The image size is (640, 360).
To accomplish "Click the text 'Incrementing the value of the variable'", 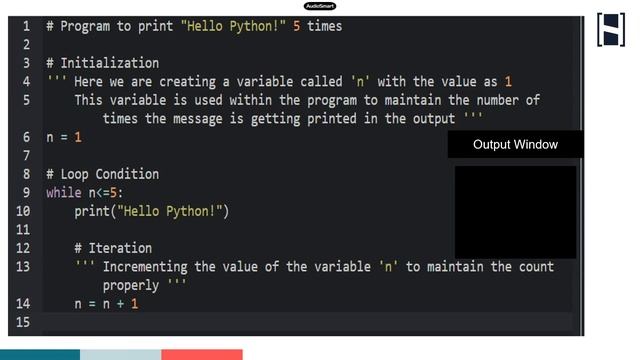I will 236,267.
